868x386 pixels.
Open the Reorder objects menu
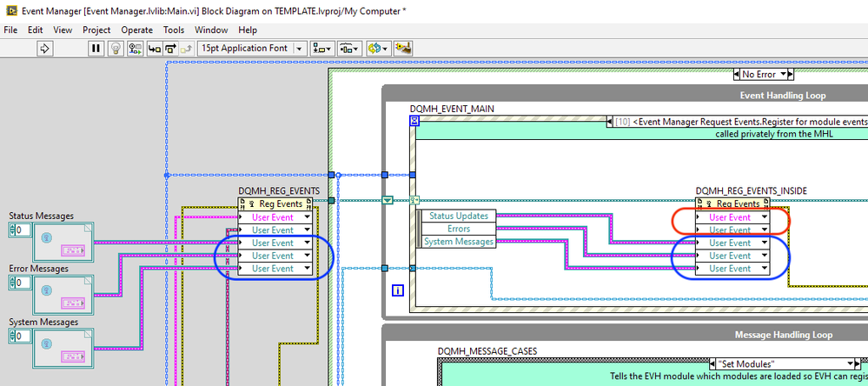pos(378,49)
